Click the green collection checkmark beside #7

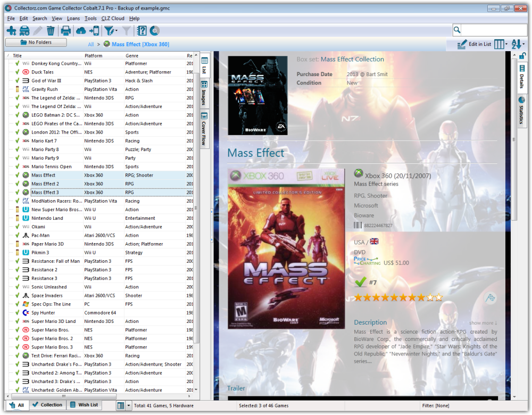(x=360, y=282)
